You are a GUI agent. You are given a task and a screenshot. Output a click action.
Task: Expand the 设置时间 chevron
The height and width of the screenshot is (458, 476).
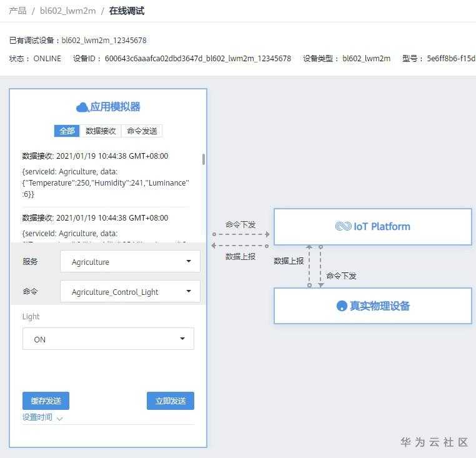point(60,418)
